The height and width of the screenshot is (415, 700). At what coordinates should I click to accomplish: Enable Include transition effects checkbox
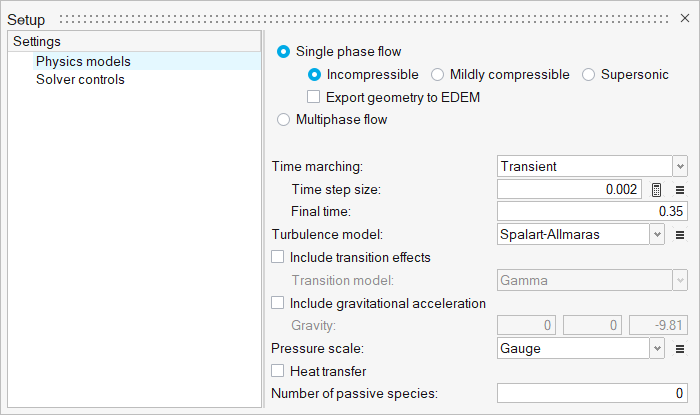click(x=279, y=257)
